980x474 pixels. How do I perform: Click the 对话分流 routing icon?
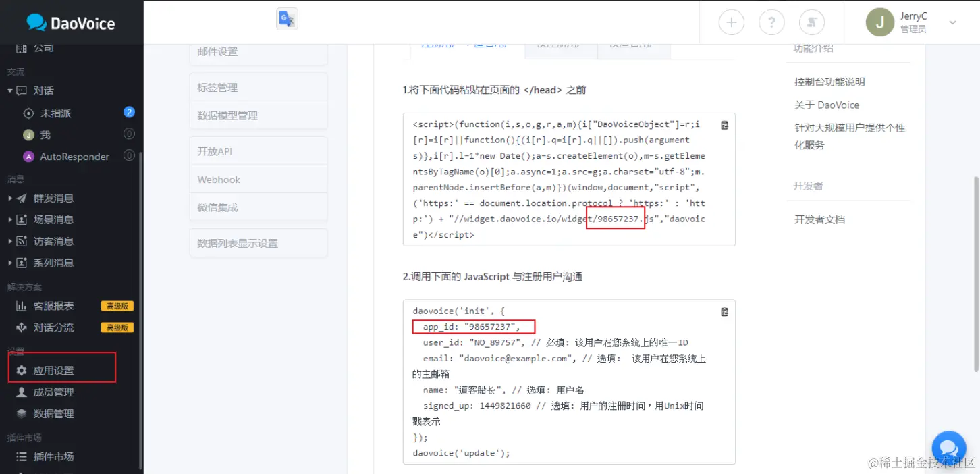pyautogui.click(x=22, y=327)
